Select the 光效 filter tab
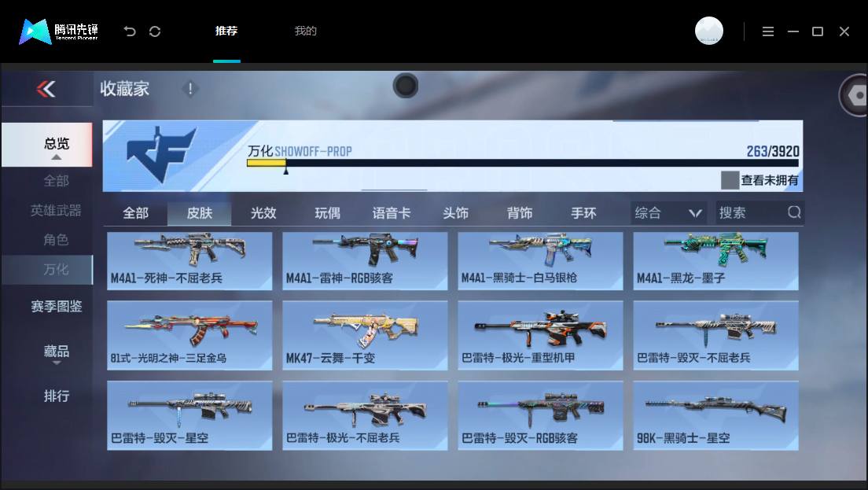This screenshot has height=490, width=868. 263,213
